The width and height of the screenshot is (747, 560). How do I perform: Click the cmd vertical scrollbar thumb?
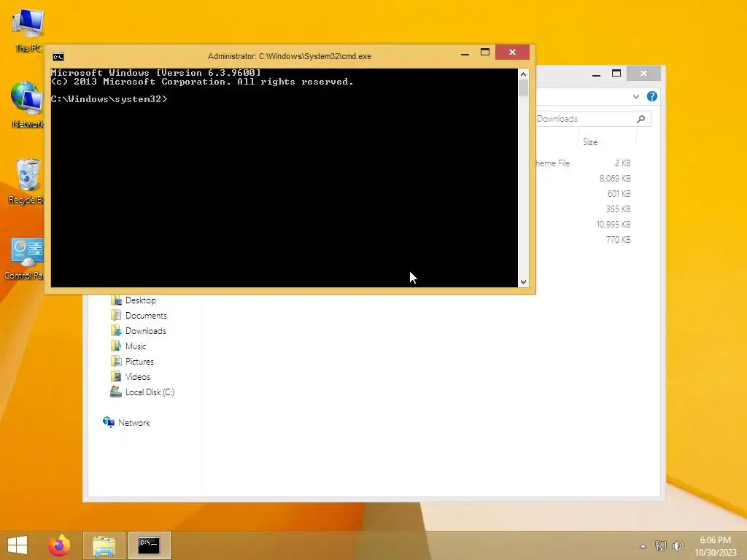(523, 88)
